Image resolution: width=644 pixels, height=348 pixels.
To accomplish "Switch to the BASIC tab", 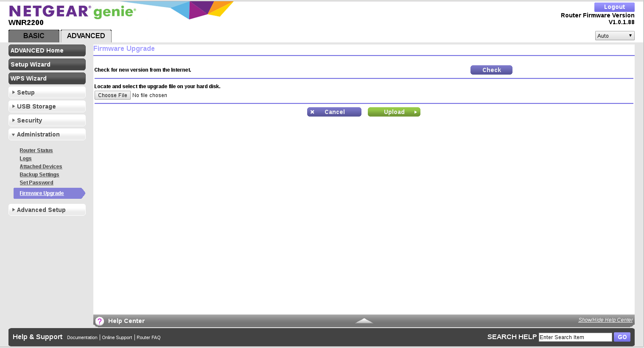I will 34,36.
